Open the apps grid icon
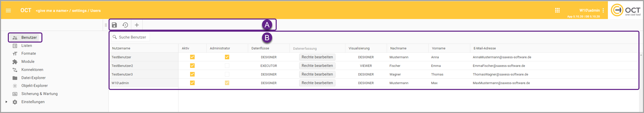The height and width of the screenshot is (113, 644). [x=557, y=10]
